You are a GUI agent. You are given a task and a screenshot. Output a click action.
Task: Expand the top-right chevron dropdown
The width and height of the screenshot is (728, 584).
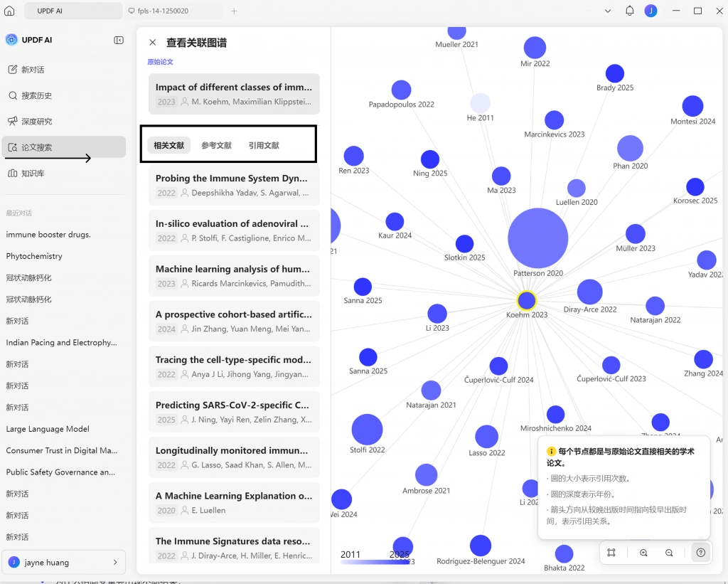[x=608, y=11]
